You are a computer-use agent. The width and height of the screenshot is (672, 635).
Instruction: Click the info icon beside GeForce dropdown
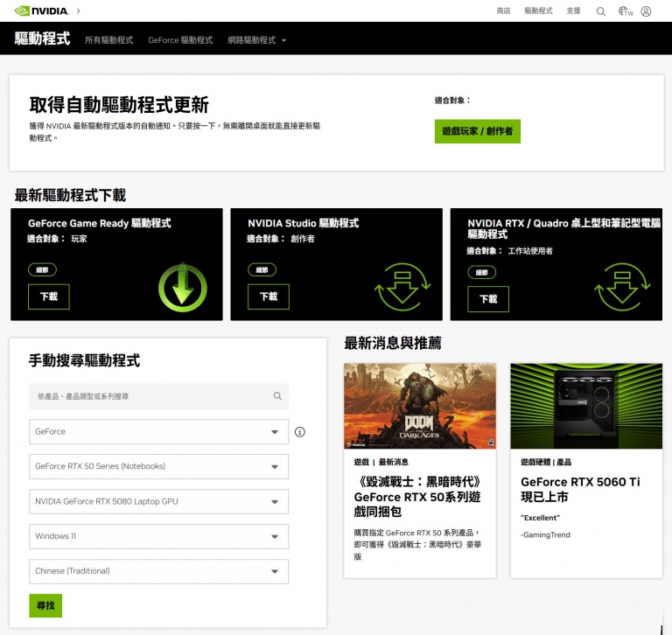(x=300, y=432)
